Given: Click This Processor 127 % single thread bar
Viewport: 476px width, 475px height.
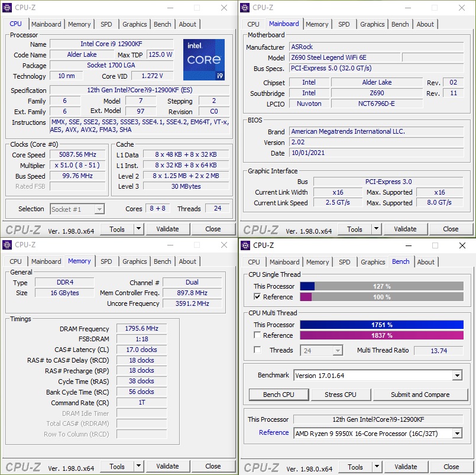Looking at the screenshot, I should click(381, 286).
